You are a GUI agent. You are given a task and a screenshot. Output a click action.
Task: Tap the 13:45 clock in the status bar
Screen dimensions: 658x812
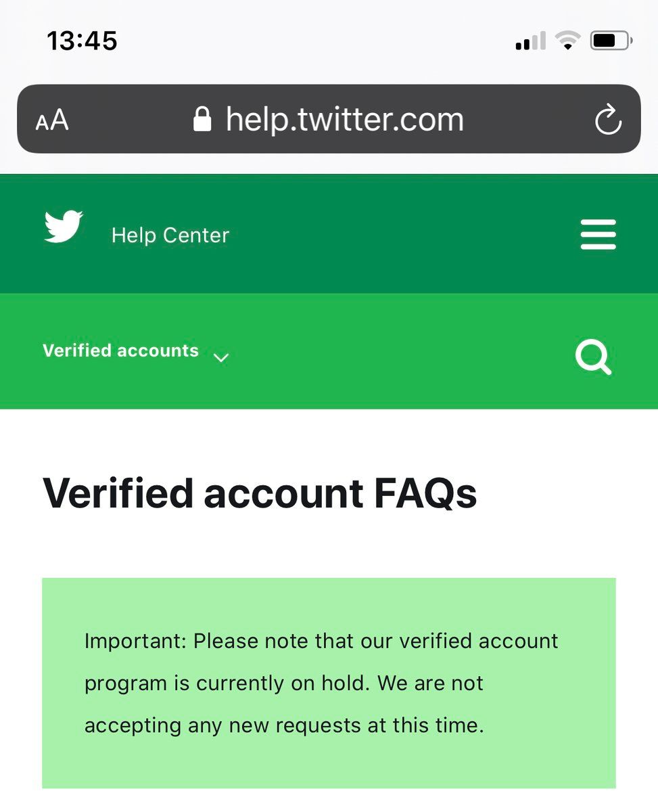tap(83, 41)
